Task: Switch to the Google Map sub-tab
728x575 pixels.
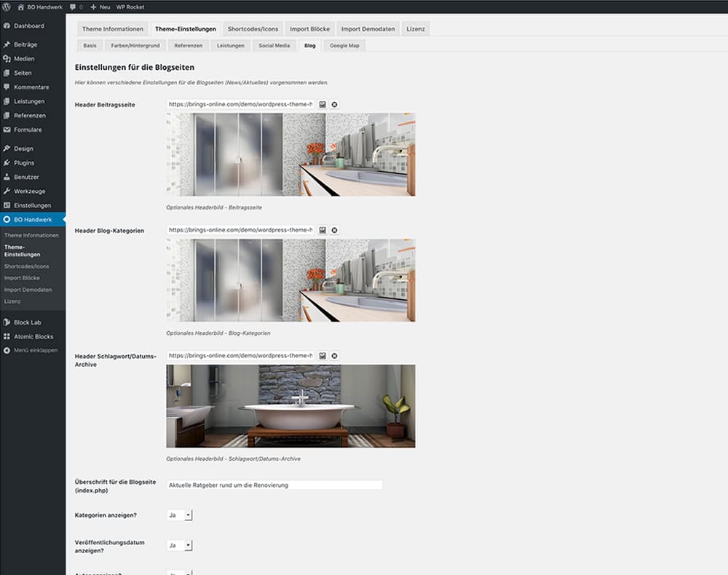Action: pos(344,45)
